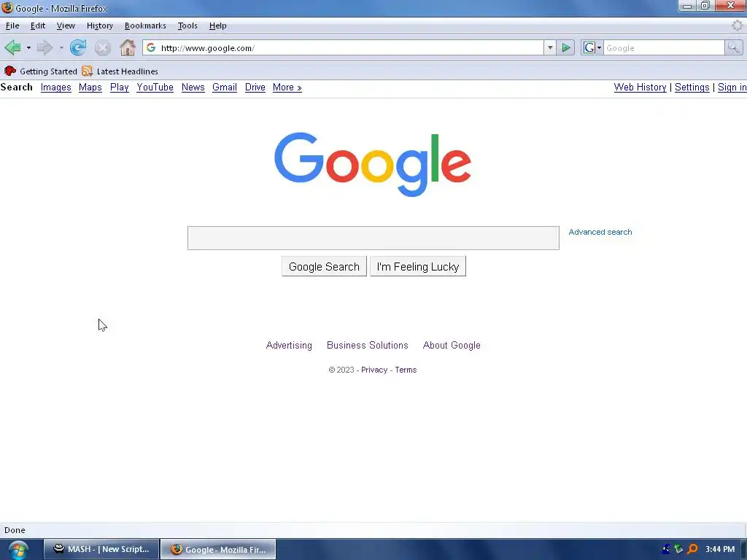The image size is (747, 560).
Task: Click the magnifier in the search bar
Action: (x=733, y=47)
